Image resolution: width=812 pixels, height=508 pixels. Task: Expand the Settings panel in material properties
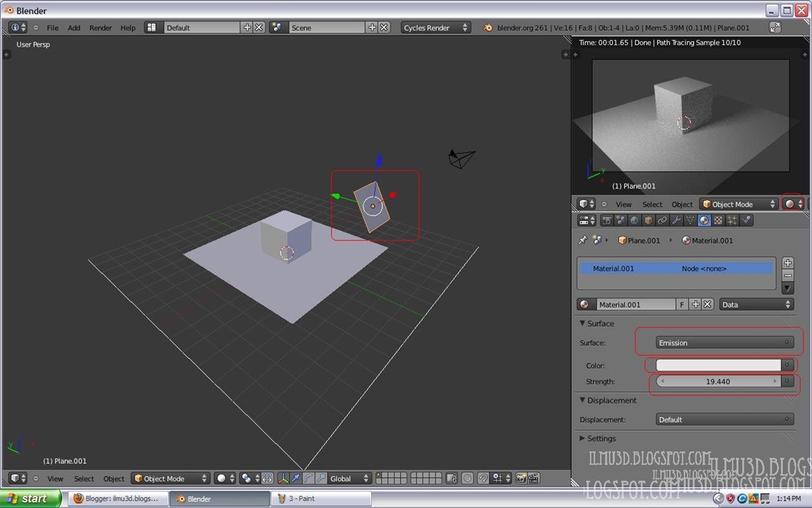tap(601, 438)
